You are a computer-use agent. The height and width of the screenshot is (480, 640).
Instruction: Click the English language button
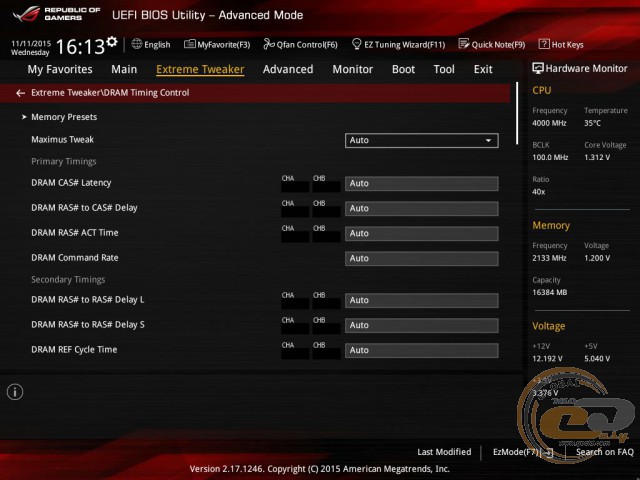(x=157, y=44)
